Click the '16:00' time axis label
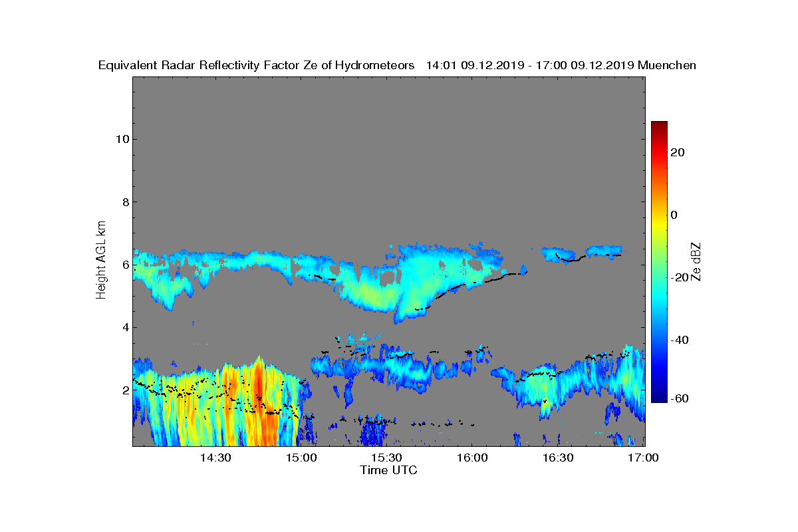 [x=472, y=458]
